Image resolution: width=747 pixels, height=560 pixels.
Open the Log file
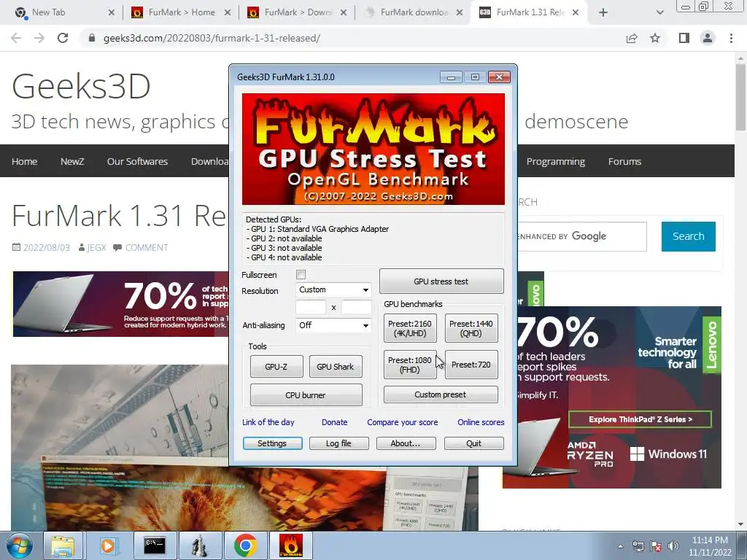[338, 443]
